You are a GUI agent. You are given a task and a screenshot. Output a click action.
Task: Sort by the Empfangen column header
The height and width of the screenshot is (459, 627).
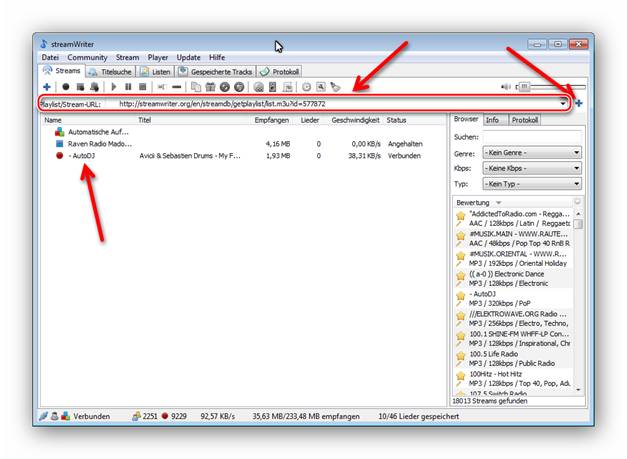pyautogui.click(x=272, y=120)
